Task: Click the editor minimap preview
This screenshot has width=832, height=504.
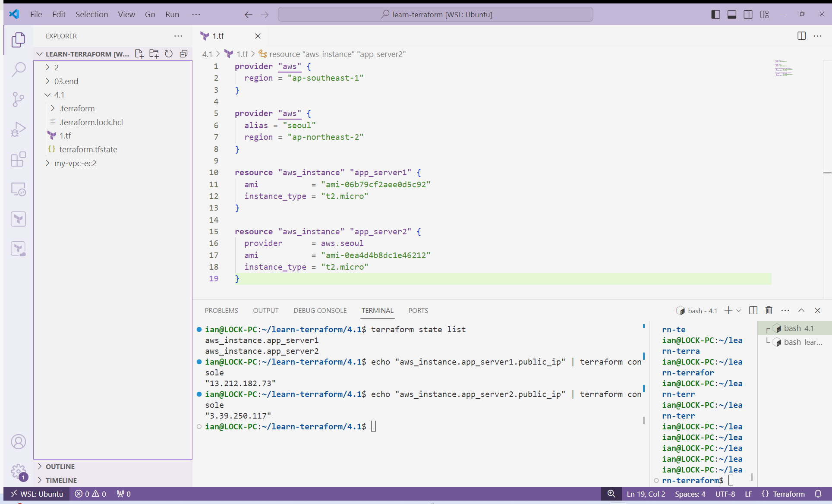Action: (783, 68)
